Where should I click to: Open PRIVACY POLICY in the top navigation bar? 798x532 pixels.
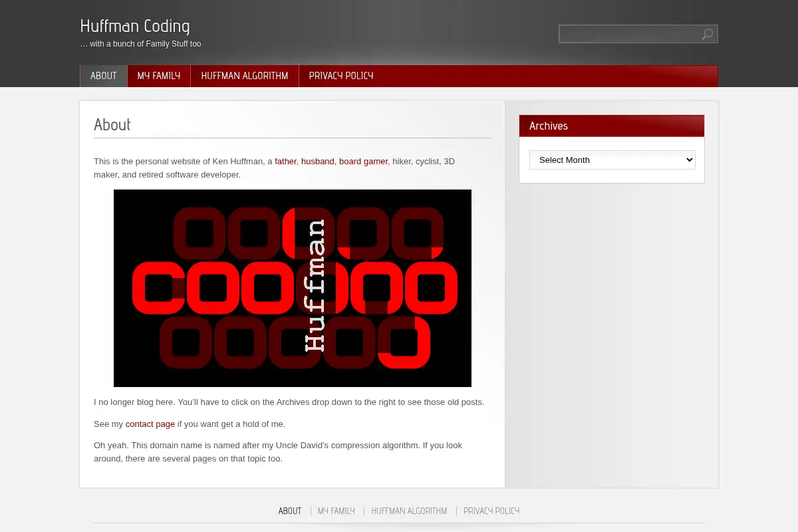pyautogui.click(x=341, y=76)
